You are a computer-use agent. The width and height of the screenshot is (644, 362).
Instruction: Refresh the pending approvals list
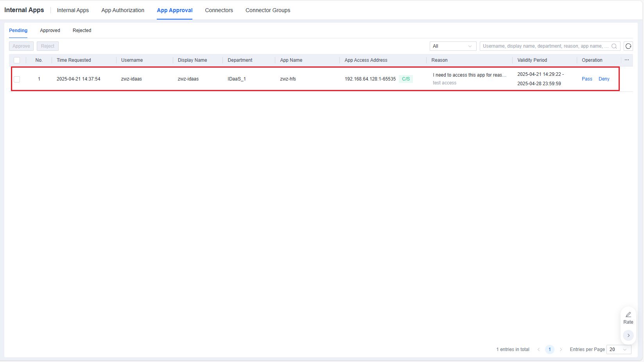[x=628, y=46]
